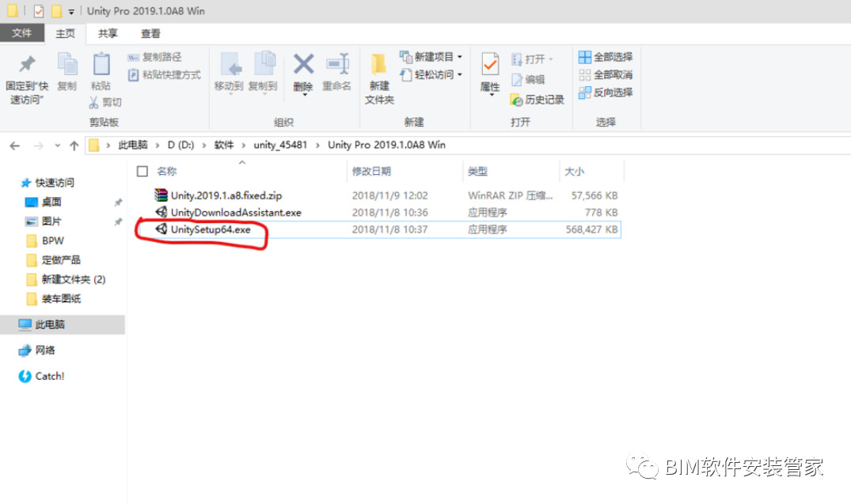
Task: Open file History from the ribbon
Action: pyautogui.click(x=538, y=100)
